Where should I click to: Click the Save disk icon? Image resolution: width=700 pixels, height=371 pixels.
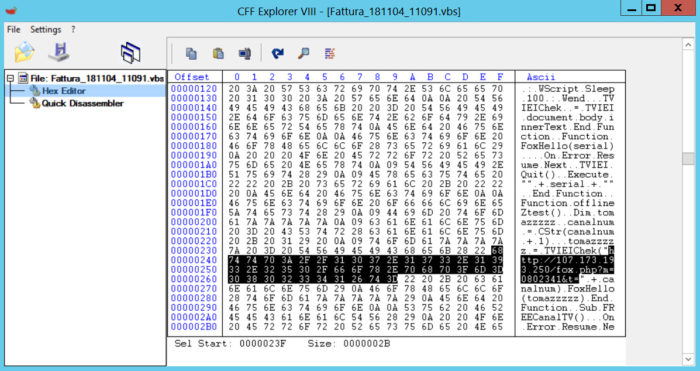[x=59, y=52]
